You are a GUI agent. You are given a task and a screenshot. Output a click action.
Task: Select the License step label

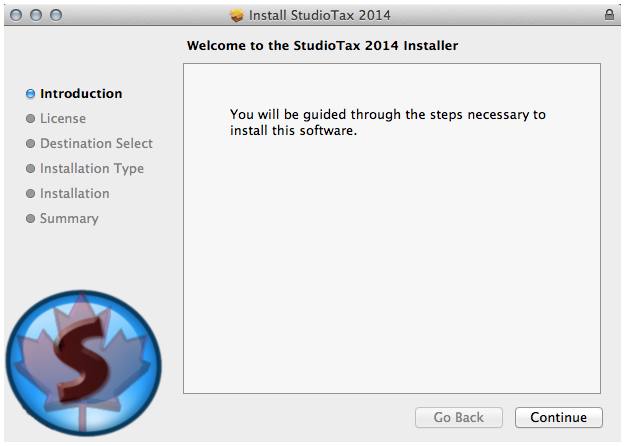point(63,118)
